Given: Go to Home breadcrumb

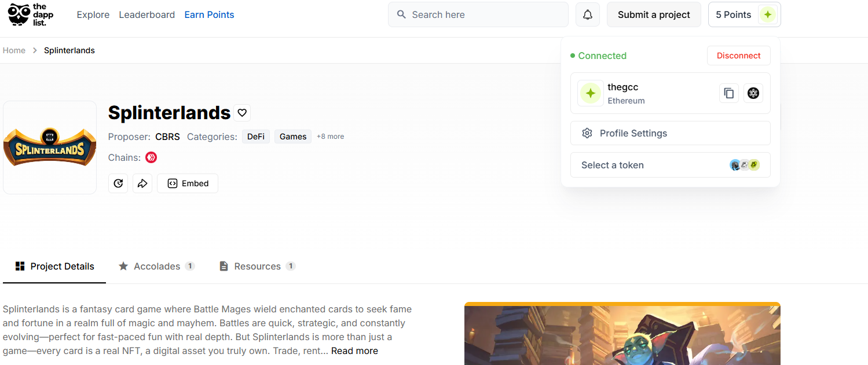Looking at the screenshot, I should (14, 50).
